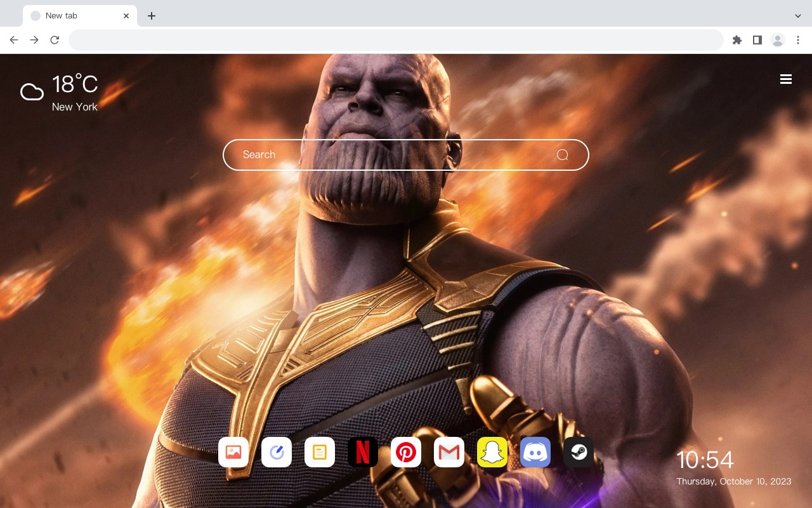Click the 18°C temperature reading
Viewport: 812px width, 508px height.
click(x=75, y=84)
